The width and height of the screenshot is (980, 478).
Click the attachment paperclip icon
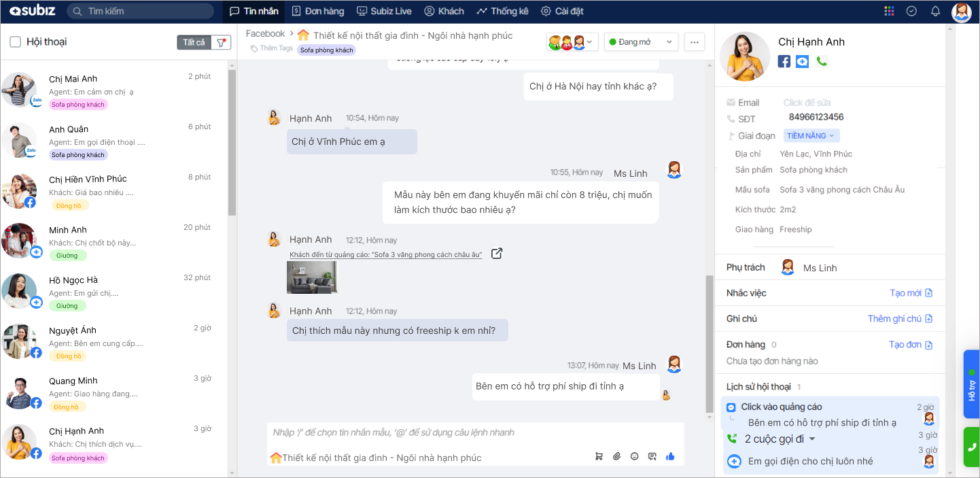tap(616, 456)
